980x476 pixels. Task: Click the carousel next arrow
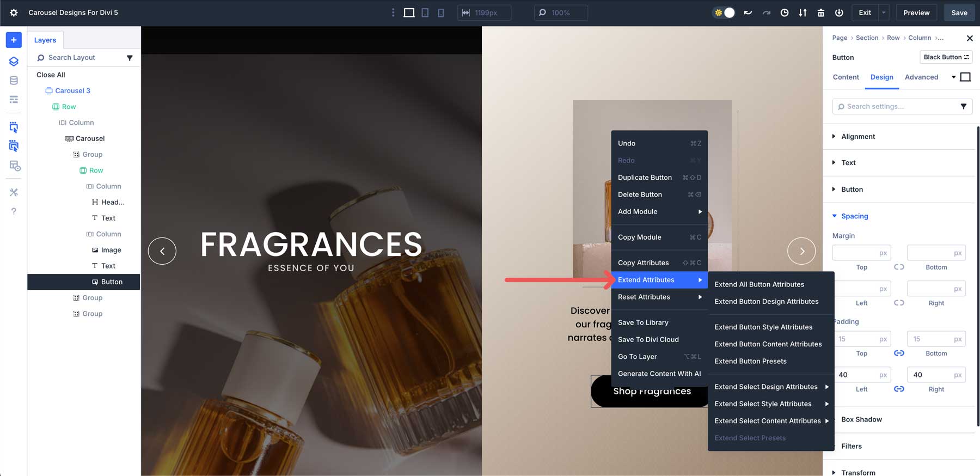click(x=801, y=251)
